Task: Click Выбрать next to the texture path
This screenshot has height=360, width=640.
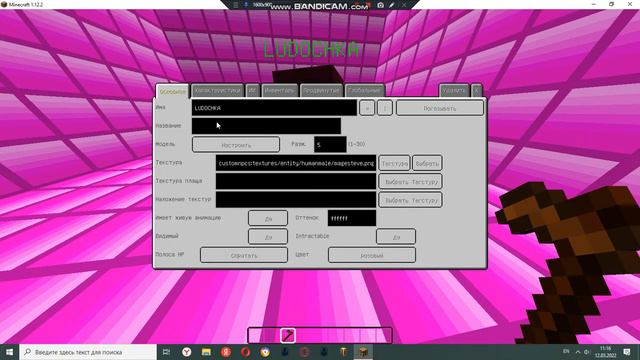Action: click(x=427, y=163)
